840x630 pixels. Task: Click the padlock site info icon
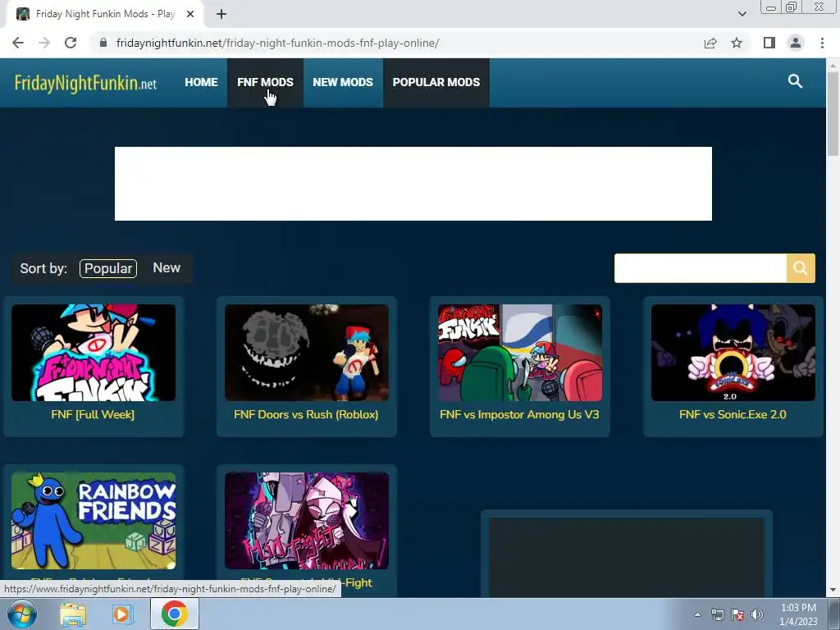click(x=103, y=43)
